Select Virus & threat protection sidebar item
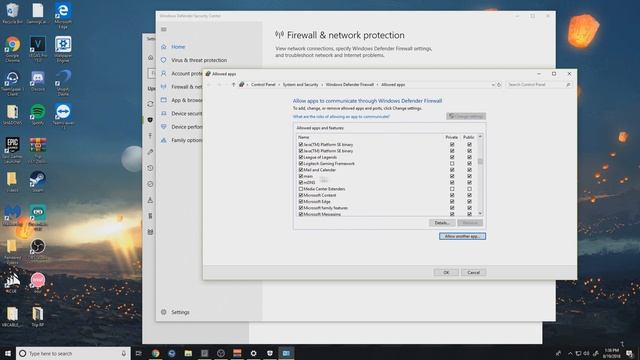The height and width of the screenshot is (360, 640). 199,60
